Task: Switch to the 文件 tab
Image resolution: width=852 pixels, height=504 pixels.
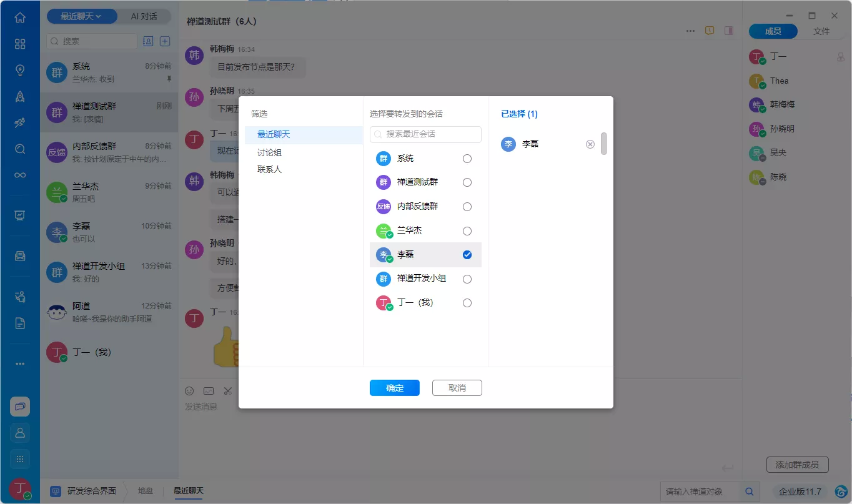Action: pos(822,31)
